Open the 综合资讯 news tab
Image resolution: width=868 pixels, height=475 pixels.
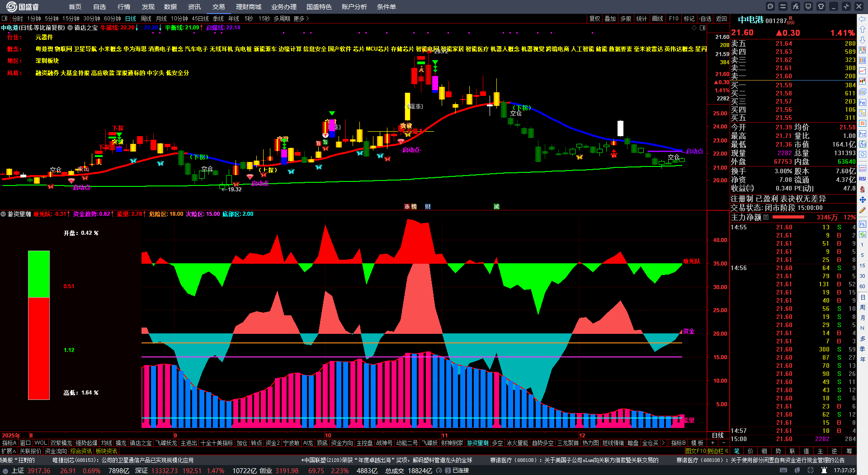(x=81, y=451)
